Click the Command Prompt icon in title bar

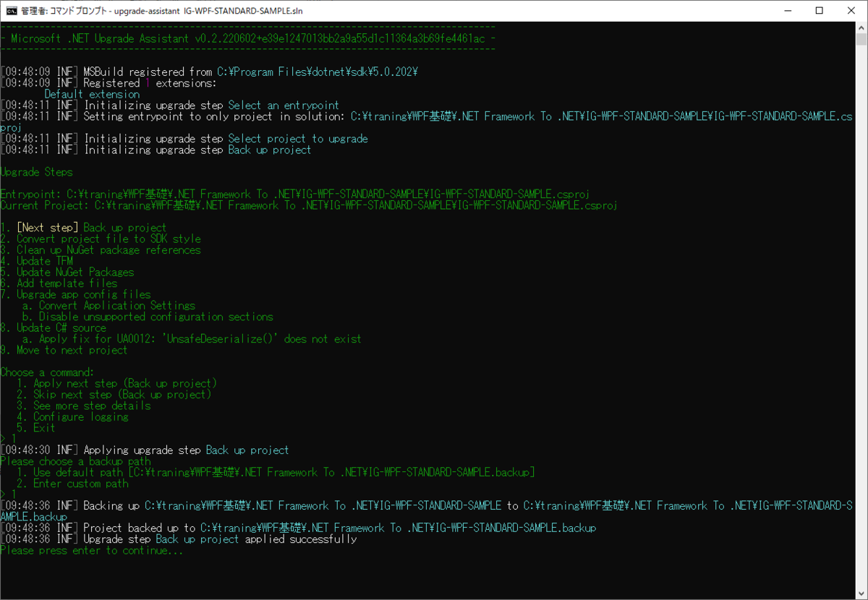(x=12, y=10)
